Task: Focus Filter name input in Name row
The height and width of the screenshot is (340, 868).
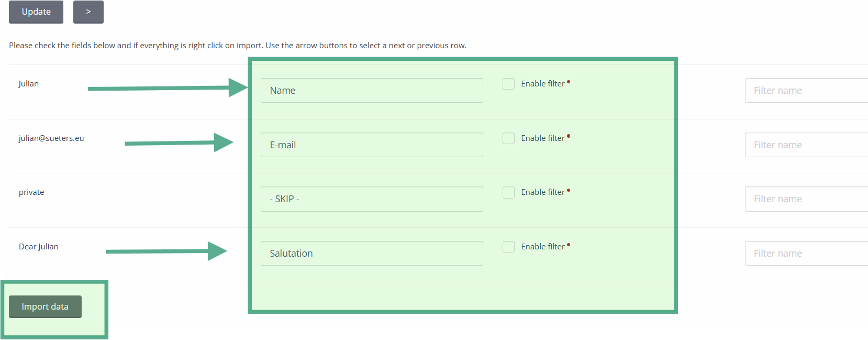Action: pyautogui.click(x=806, y=91)
